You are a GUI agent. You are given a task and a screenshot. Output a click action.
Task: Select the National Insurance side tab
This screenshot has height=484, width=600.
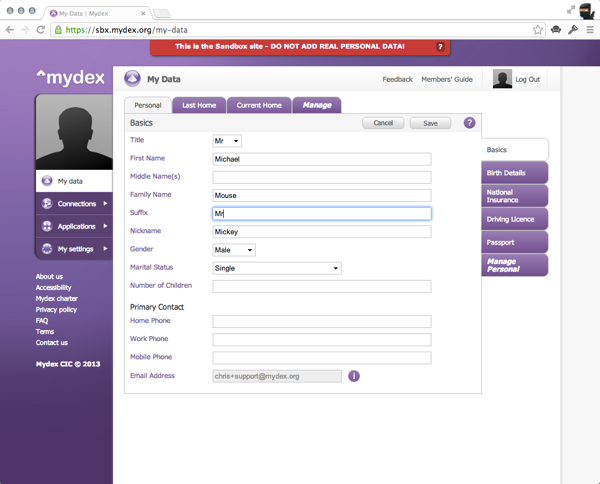click(515, 196)
